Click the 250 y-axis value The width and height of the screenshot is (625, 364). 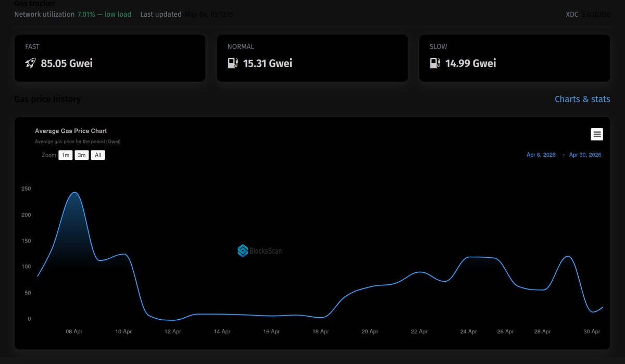(x=26, y=189)
